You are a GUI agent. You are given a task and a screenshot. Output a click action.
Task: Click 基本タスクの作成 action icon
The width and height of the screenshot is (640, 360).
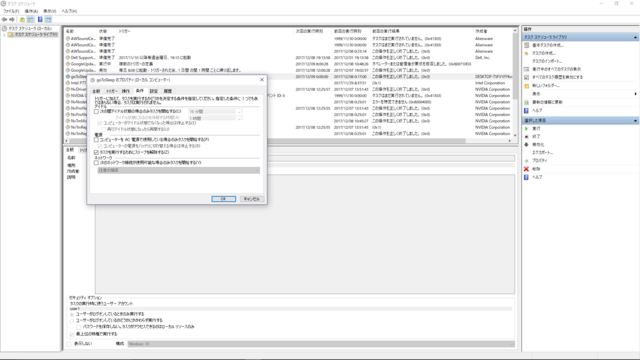coord(527,45)
